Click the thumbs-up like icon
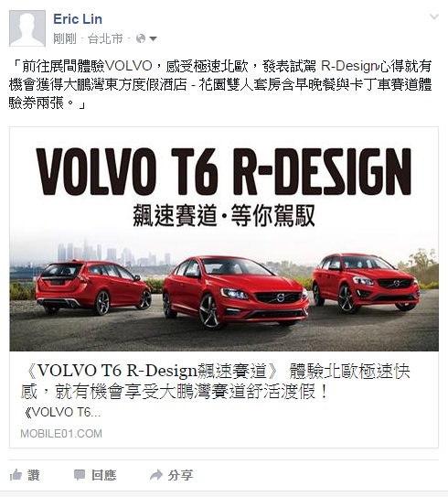448x497 pixels. click(x=16, y=475)
